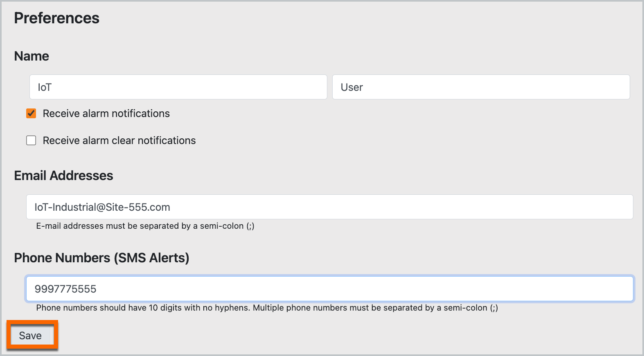The height and width of the screenshot is (356, 644).
Task: Enable the Receive alarm notifications checkbox
Action: pyautogui.click(x=31, y=113)
